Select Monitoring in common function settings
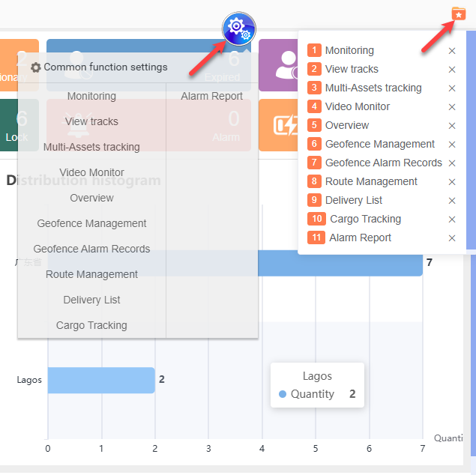This screenshot has width=476, height=475. coord(91,96)
